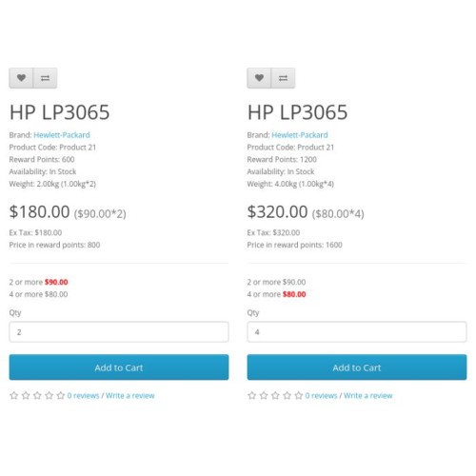Select fifth rating star under $320.00 product
The image size is (476, 476).
point(299,395)
